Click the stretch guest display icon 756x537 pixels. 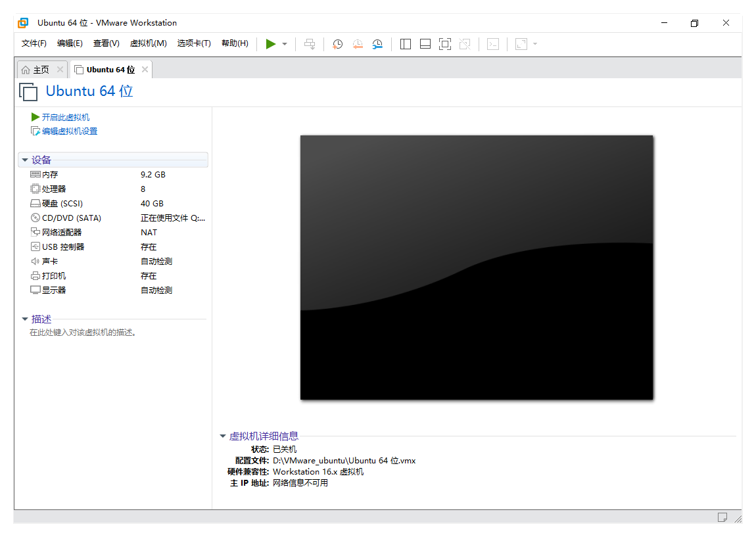(x=521, y=44)
